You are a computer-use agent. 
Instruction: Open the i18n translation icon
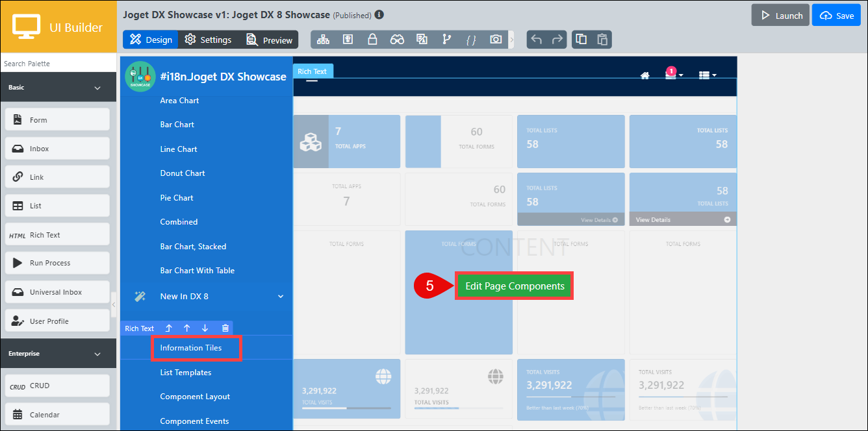click(422, 40)
